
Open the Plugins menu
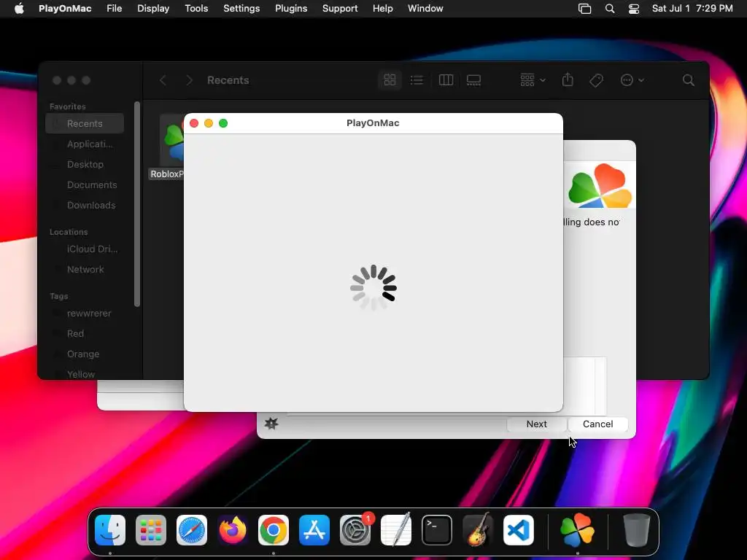pos(291,8)
